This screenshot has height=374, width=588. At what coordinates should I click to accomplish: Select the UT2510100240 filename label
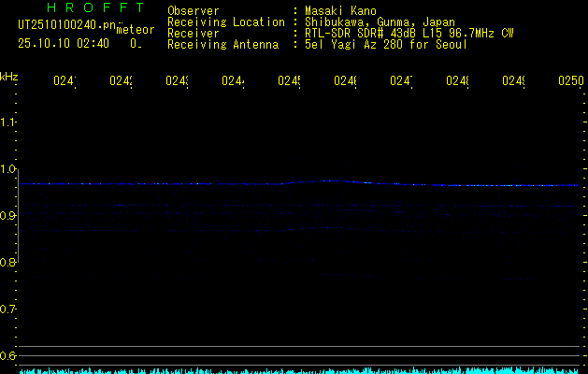tap(65, 23)
